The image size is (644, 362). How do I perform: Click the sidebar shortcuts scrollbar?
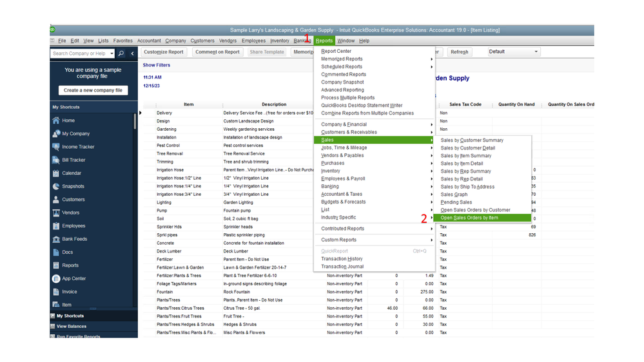(x=135, y=122)
